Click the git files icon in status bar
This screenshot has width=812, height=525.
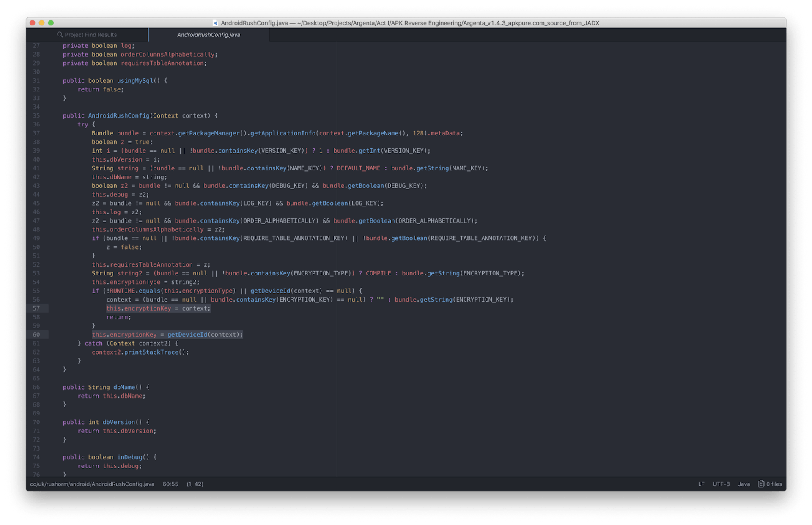point(761,484)
